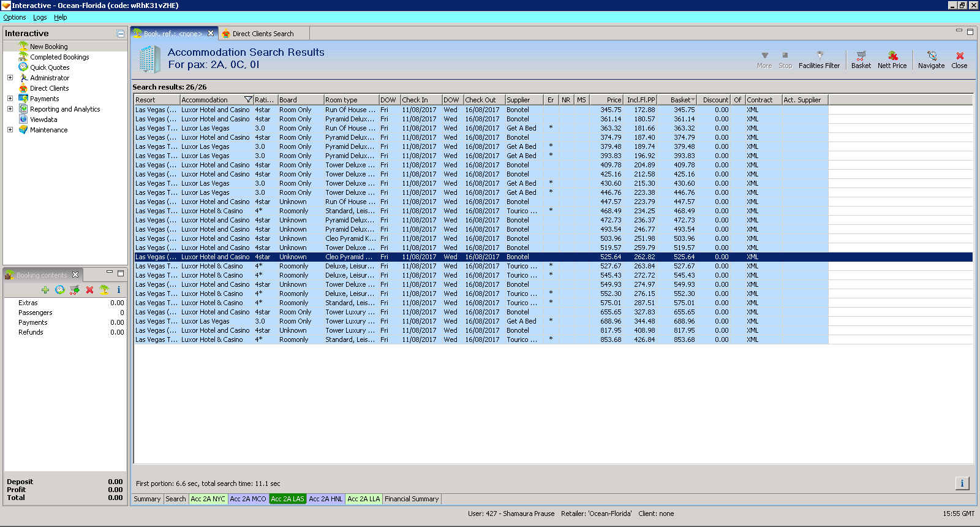Click the Maintenance icon in sidebar
Image resolution: width=980 pixels, height=527 pixels.
(x=23, y=129)
